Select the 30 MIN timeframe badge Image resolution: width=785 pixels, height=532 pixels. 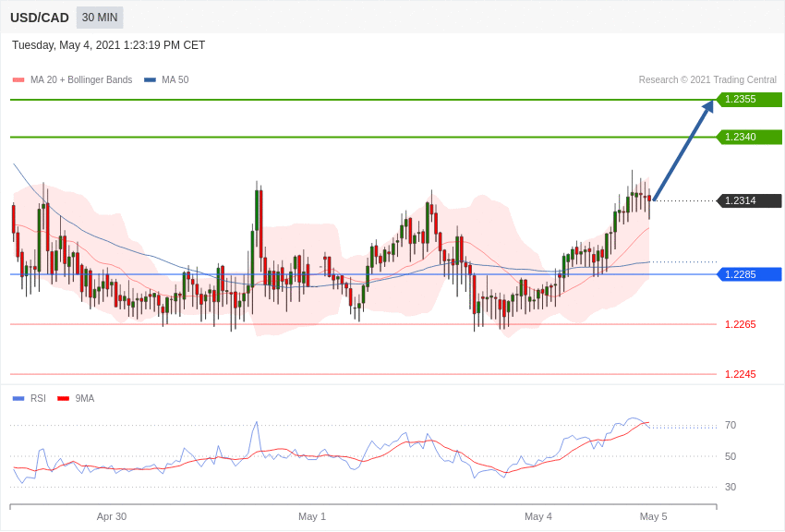[x=100, y=18]
